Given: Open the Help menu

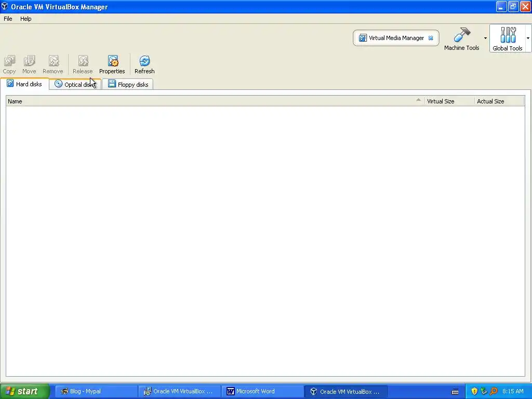Looking at the screenshot, I should coord(26,19).
